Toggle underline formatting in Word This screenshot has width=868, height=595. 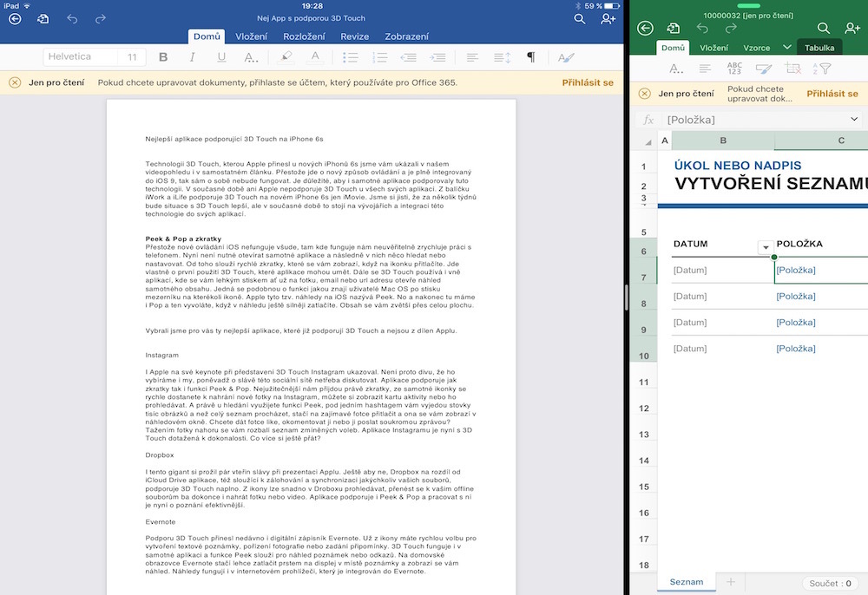[221, 56]
